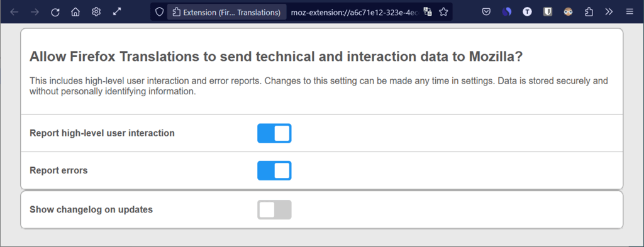Click the moz-extension URL address field
The height and width of the screenshot is (247, 644).
point(354,13)
